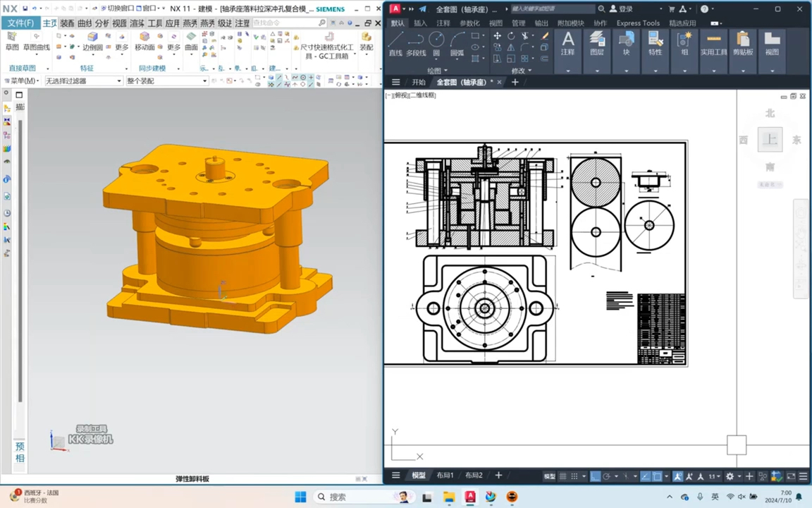Click the Save icon in NX title bar
Image resolution: width=812 pixels, height=508 pixels.
tap(25, 8)
